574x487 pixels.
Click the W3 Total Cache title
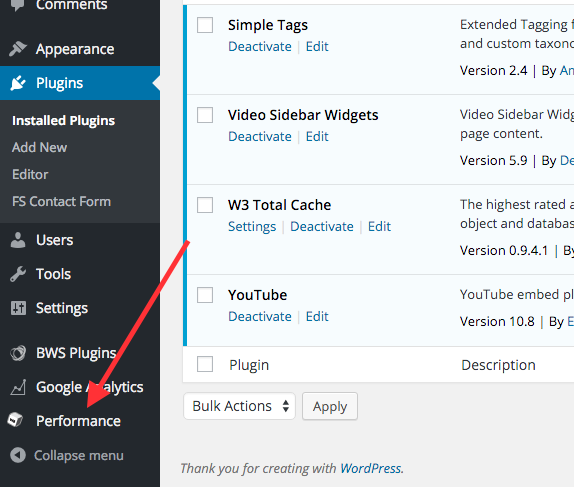pos(279,205)
